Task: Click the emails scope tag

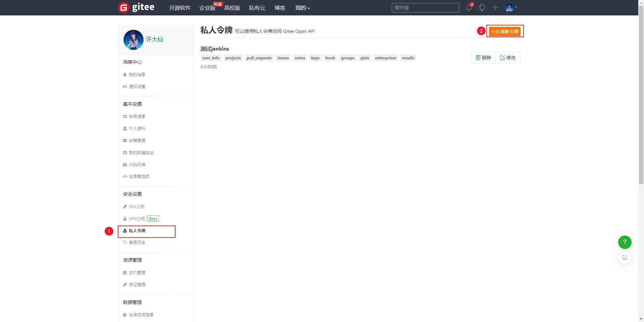Action: tap(408, 58)
